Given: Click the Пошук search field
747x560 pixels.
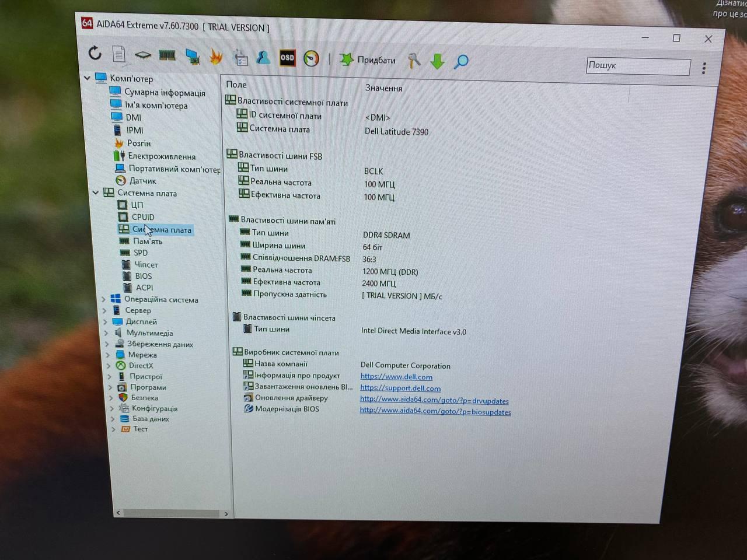Looking at the screenshot, I should pyautogui.click(x=638, y=66).
